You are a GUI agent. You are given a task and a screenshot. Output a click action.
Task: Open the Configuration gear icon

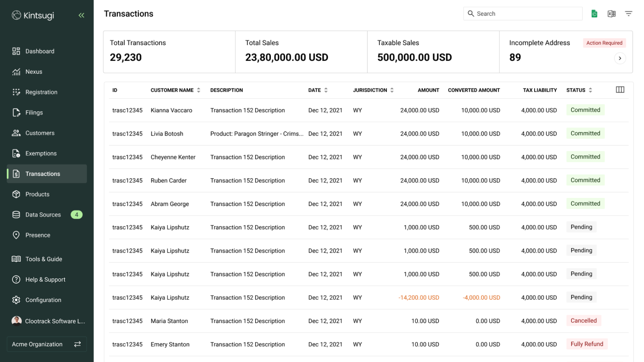pyautogui.click(x=16, y=300)
